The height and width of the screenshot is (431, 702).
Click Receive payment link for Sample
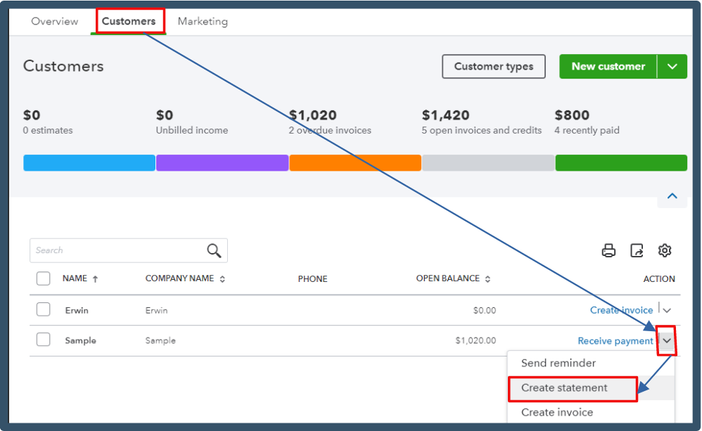[x=615, y=341]
